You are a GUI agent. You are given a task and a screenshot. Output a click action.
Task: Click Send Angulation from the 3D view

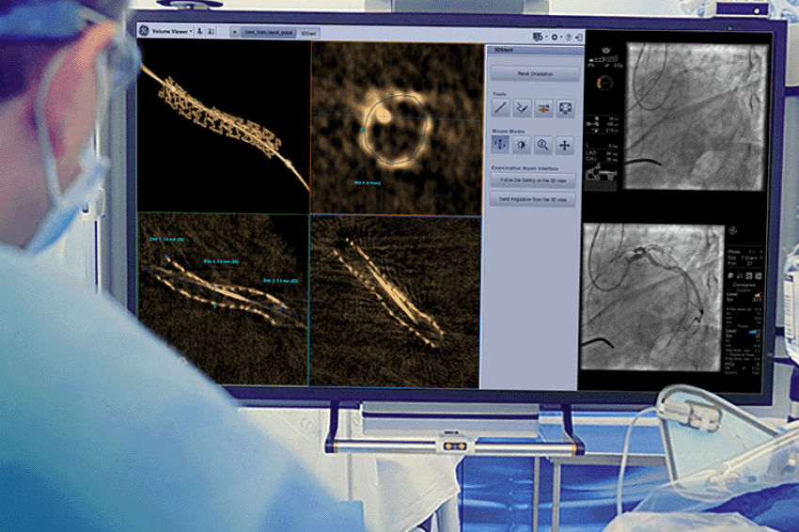click(x=532, y=199)
